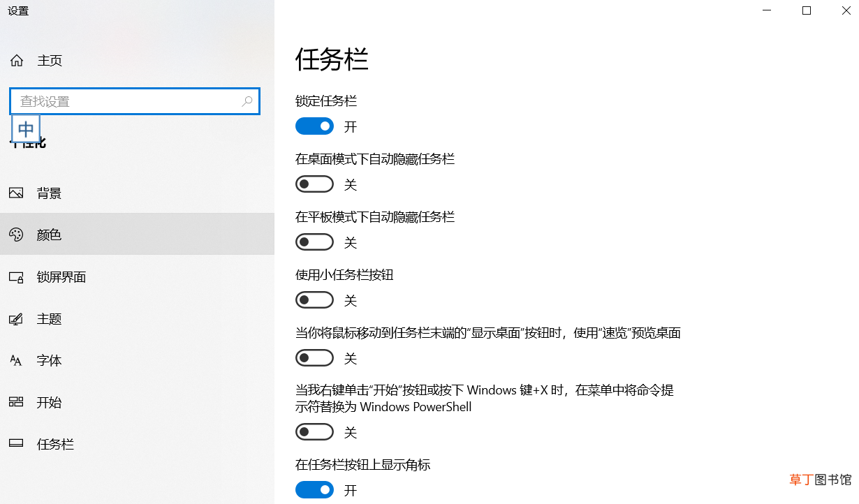Open the 开始 settings page
859x504 pixels.
[137, 402]
